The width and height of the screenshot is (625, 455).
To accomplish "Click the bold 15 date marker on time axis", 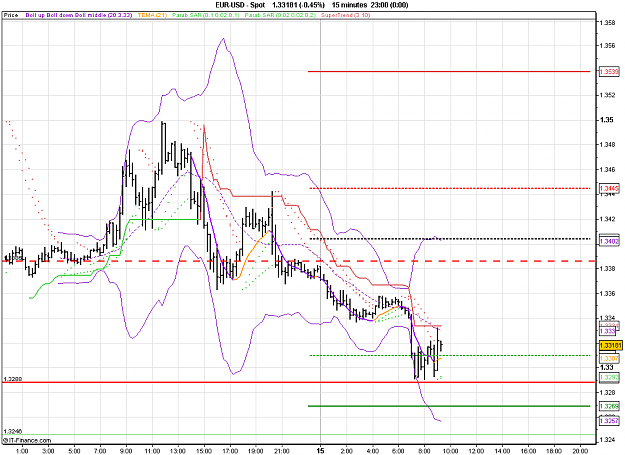I will click(320, 451).
